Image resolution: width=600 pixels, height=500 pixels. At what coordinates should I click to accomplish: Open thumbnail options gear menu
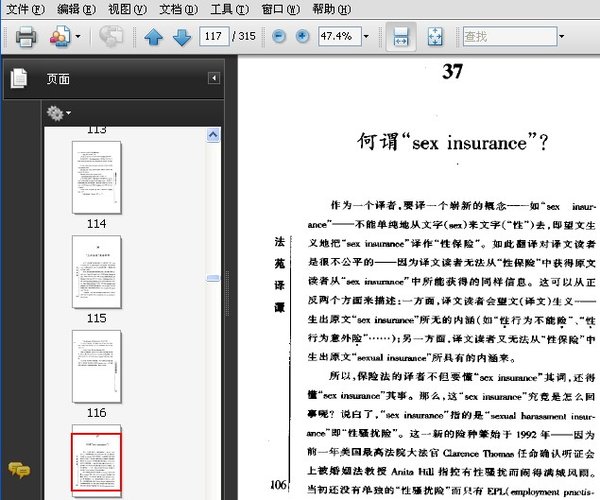pyautogui.click(x=56, y=113)
